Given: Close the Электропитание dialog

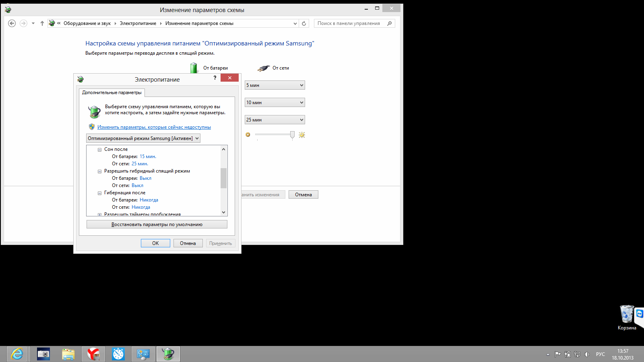Looking at the screenshot, I should (229, 78).
